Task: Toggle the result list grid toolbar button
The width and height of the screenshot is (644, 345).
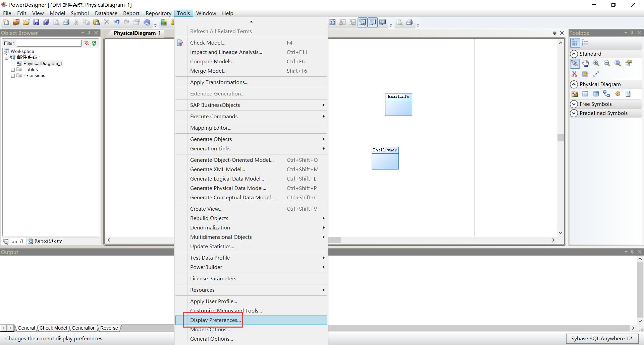Action: [383, 22]
